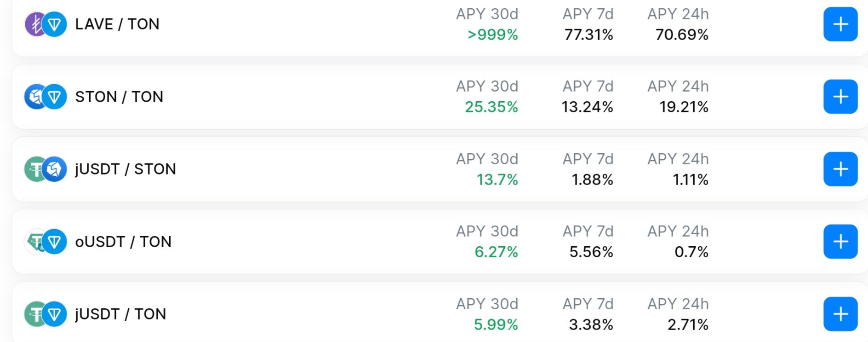Click the 25.35% APY 30d value

click(x=491, y=107)
